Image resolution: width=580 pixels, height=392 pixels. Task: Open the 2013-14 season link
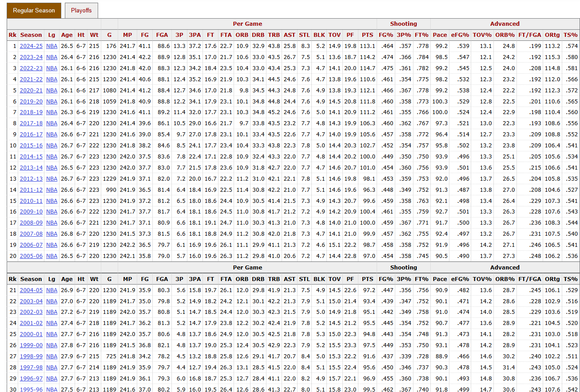pyautogui.click(x=31, y=168)
